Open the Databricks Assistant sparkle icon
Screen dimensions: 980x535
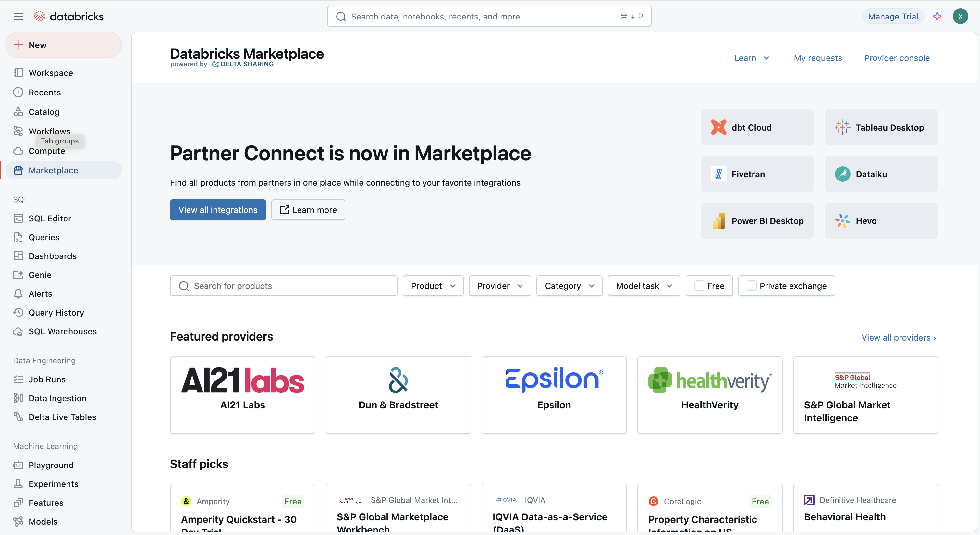(937, 16)
